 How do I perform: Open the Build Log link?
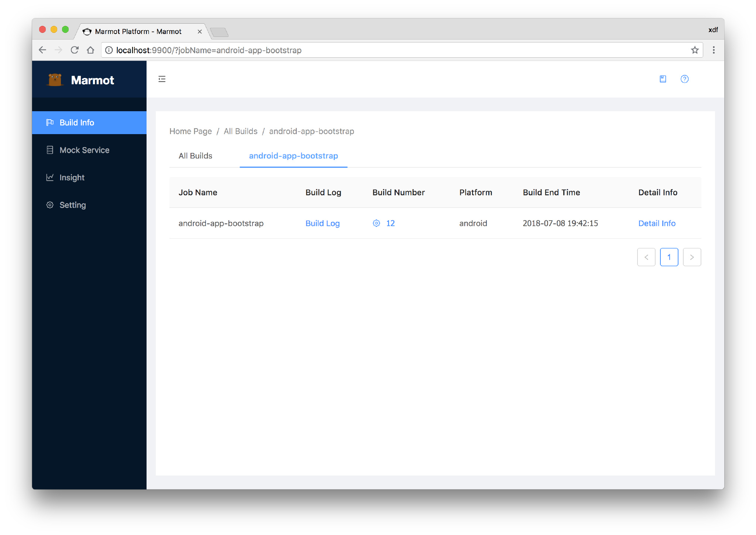click(322, 223)
